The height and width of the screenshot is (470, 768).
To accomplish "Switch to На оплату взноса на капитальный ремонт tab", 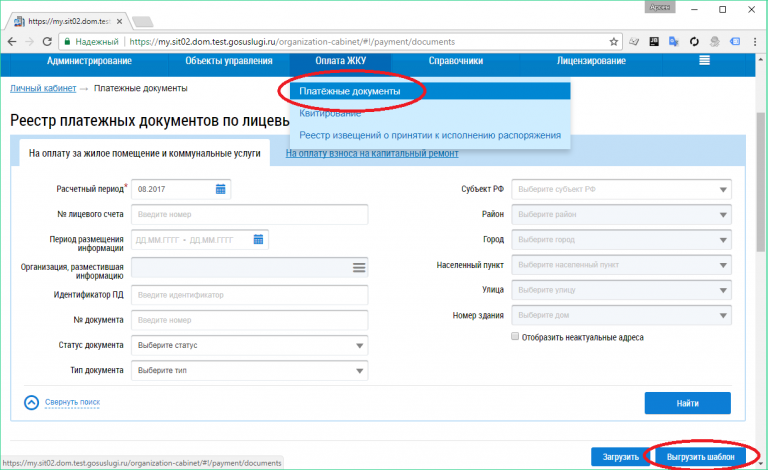I will [372, 153].
